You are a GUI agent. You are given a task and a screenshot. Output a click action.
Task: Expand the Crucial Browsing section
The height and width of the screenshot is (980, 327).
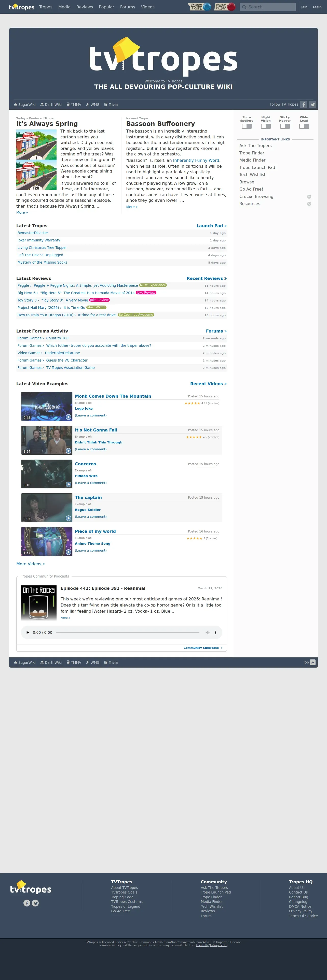pos(309,197)
